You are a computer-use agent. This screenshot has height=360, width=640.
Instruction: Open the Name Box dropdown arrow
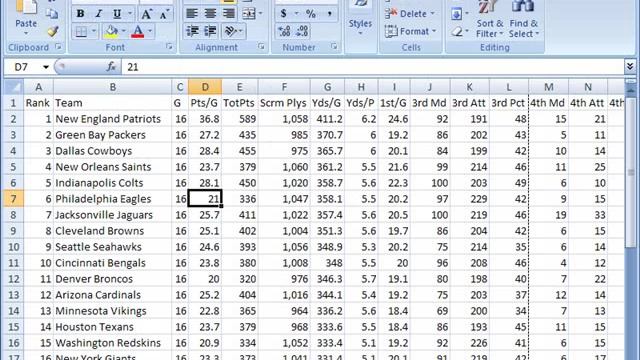46,67
